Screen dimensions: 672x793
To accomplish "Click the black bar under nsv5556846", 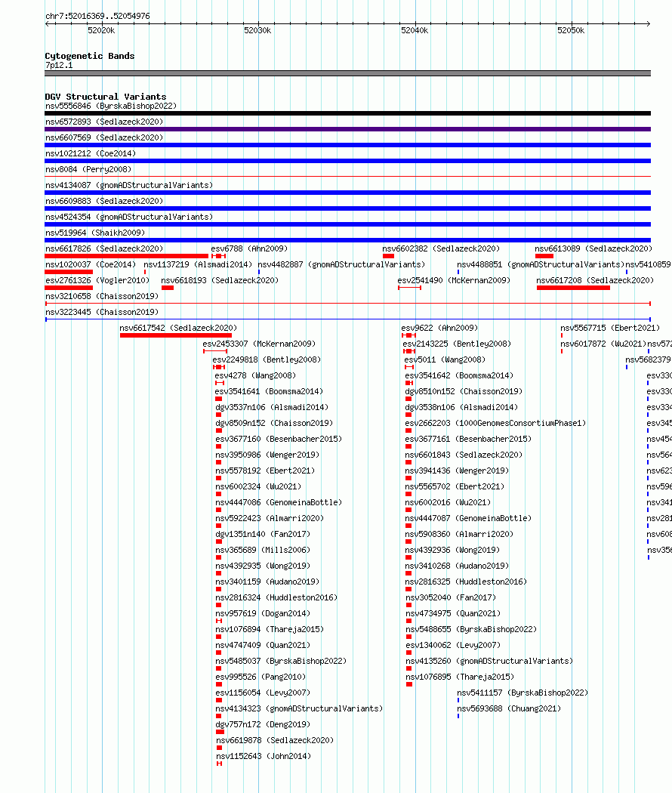I will pyautogui.click(x=347, y=113).
